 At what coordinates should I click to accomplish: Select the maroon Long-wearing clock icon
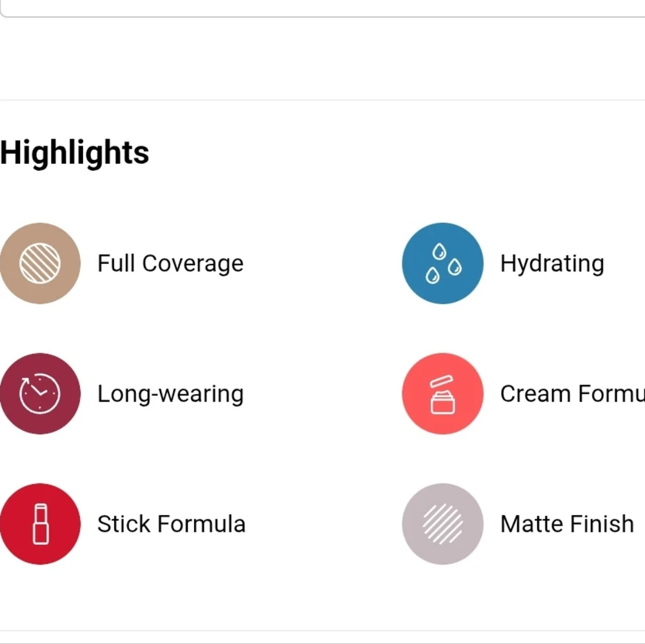pyautogui.click(x=40, y=393)
